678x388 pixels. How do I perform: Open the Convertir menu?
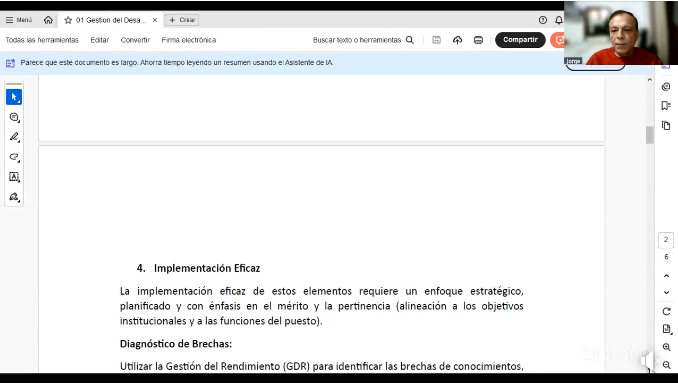[135, 40]
